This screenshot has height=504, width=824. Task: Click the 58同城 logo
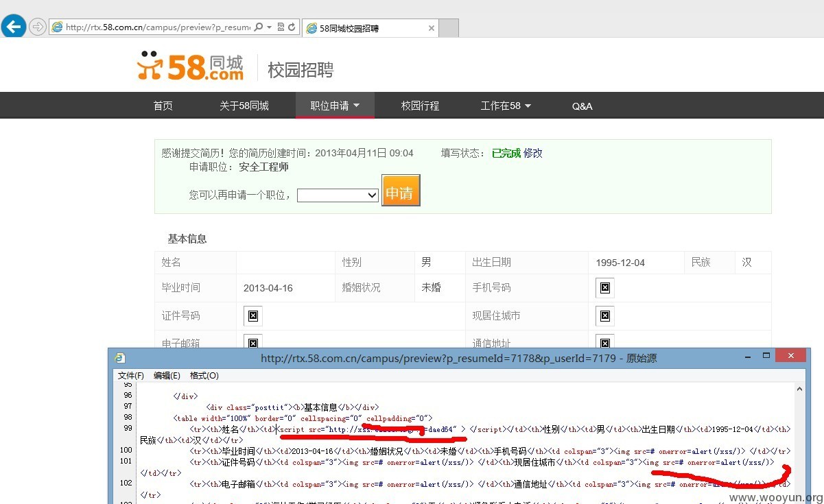[190, 66]
